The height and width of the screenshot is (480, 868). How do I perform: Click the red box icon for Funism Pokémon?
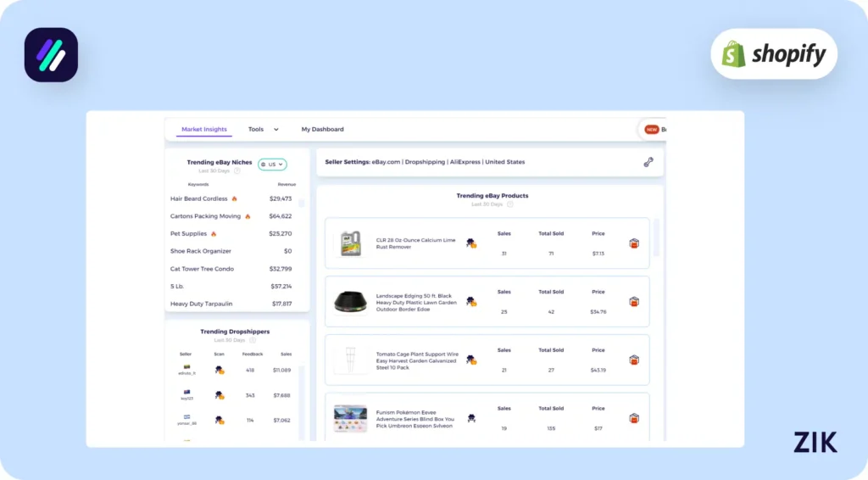634,418
